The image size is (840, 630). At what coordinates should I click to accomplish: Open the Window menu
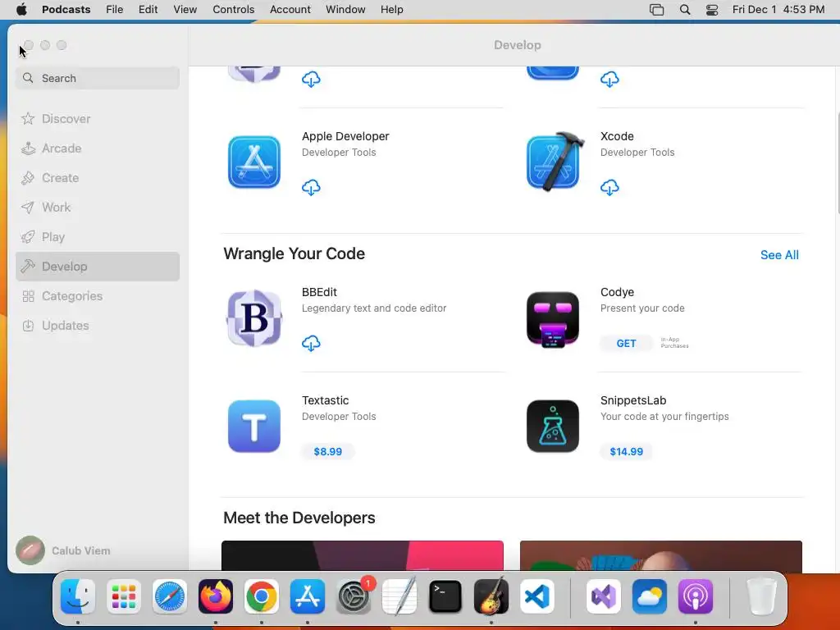pos(345,10)
